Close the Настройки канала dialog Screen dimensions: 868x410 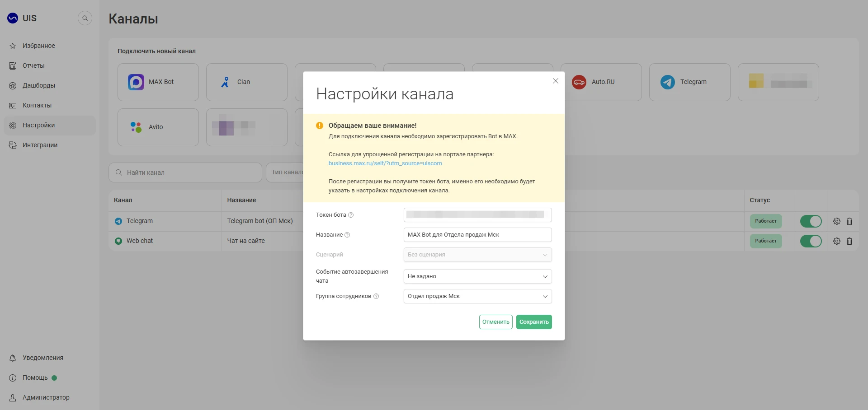556,81
